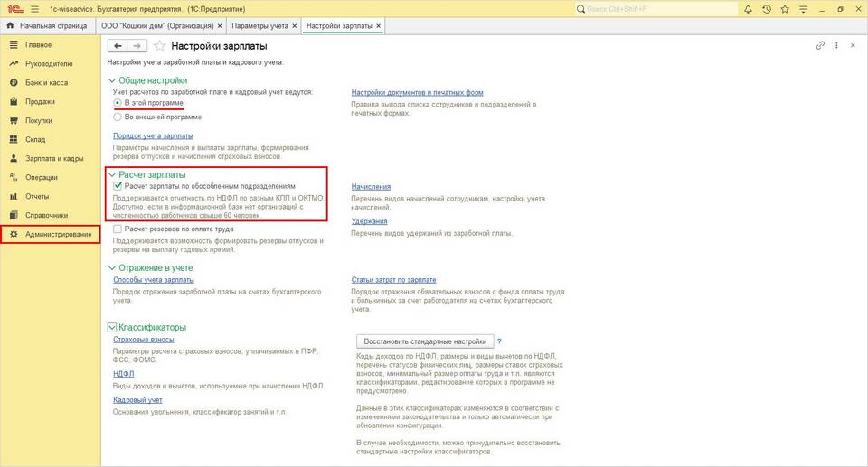Copy link using the chain icon
Screen dimensions: 868x467
(820, 45)
